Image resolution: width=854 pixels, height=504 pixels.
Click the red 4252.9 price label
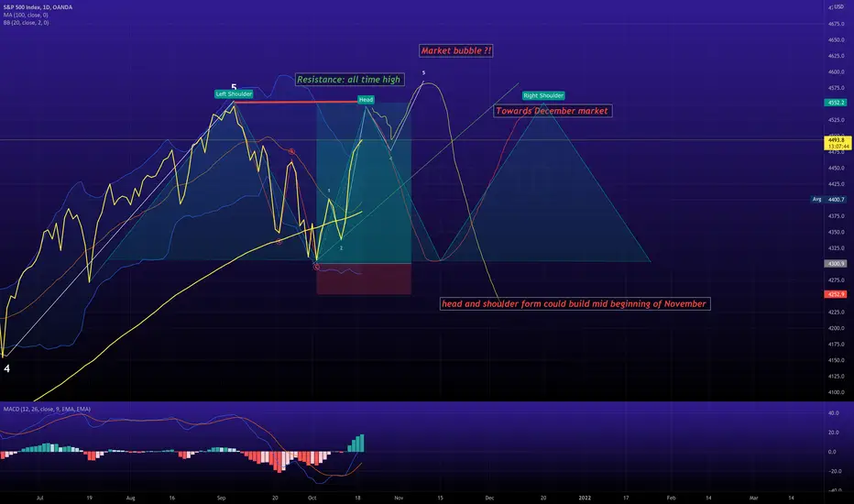tap(836, 294)
